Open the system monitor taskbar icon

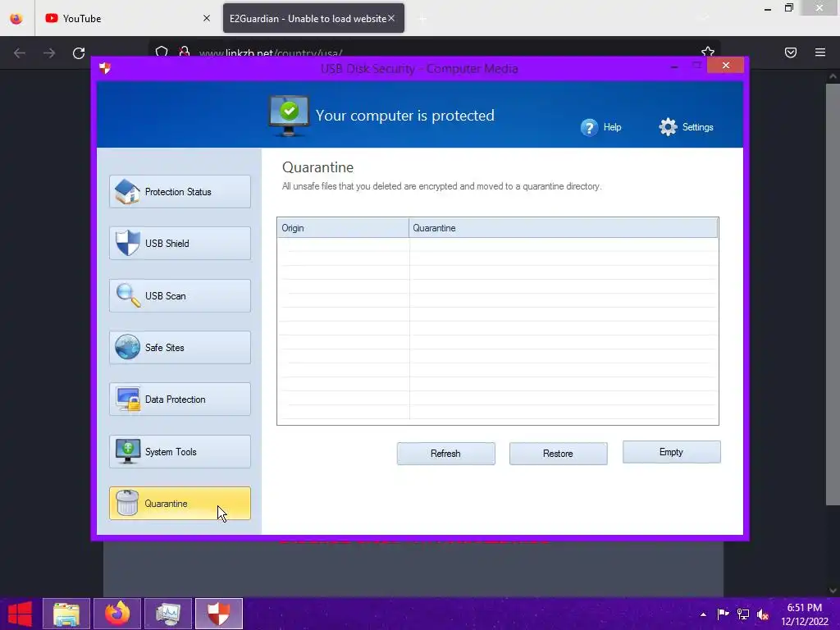[168, 614]
